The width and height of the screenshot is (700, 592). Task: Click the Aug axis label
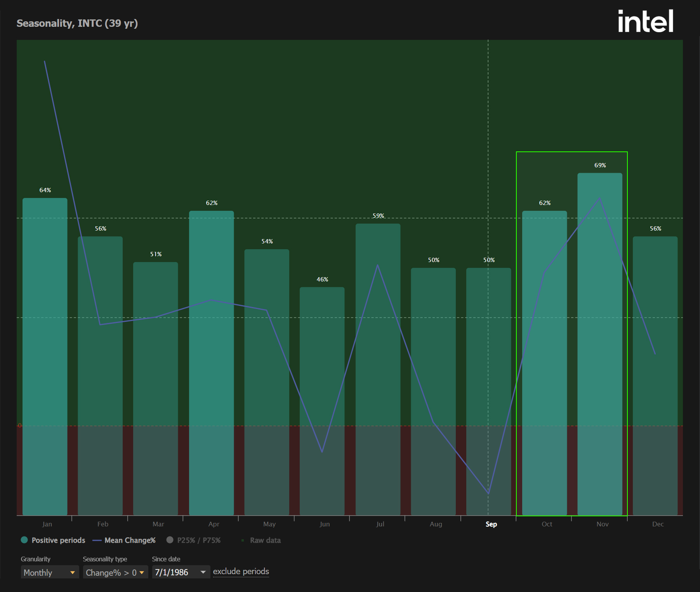[436, 524]
